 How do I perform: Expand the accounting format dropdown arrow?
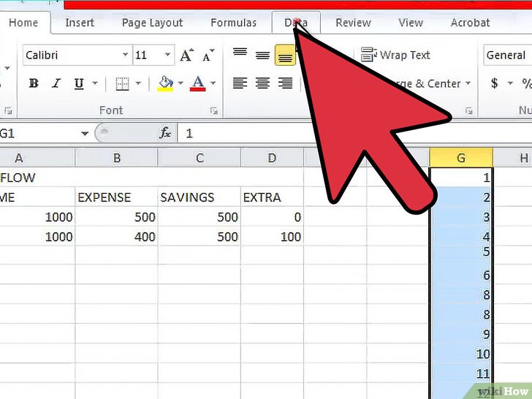coord(510,83)
